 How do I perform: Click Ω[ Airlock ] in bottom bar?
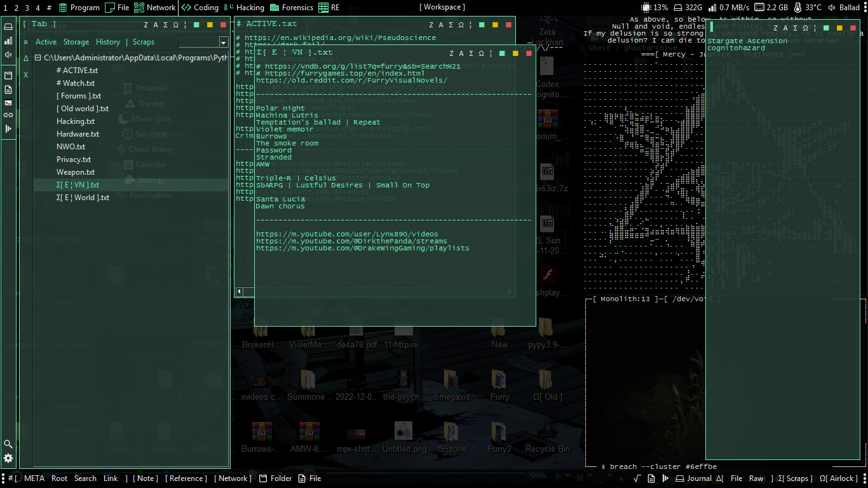click(x=838, y=478)
